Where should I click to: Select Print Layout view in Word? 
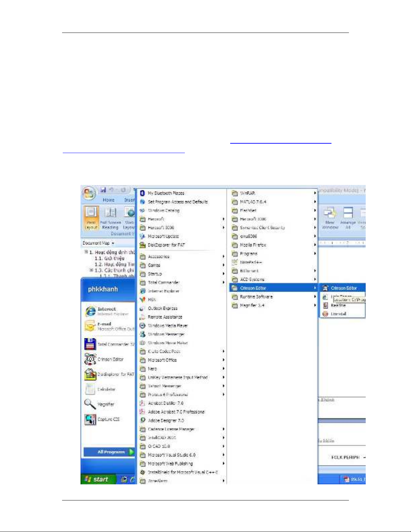91,218
